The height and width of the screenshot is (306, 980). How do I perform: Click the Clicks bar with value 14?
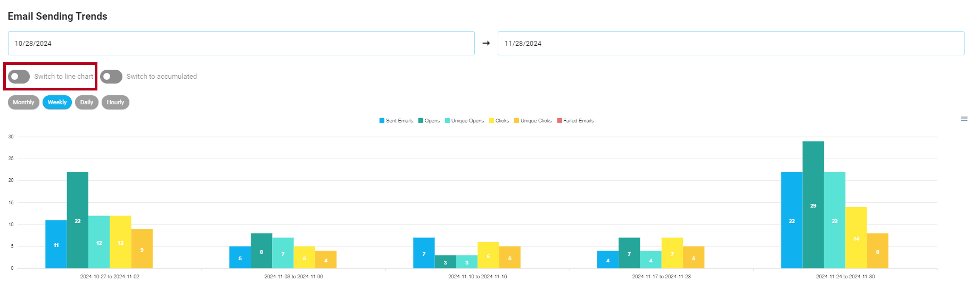point(856,238)
